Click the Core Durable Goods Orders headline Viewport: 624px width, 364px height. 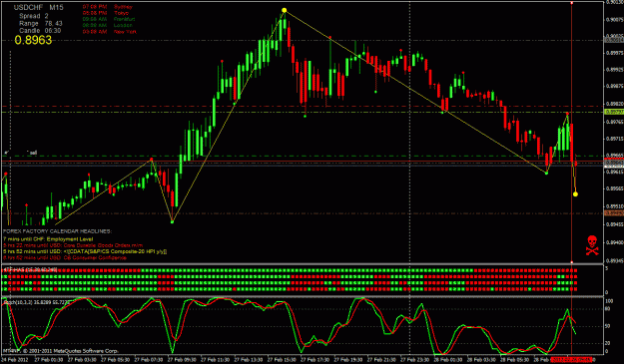(x=73, y=245)
